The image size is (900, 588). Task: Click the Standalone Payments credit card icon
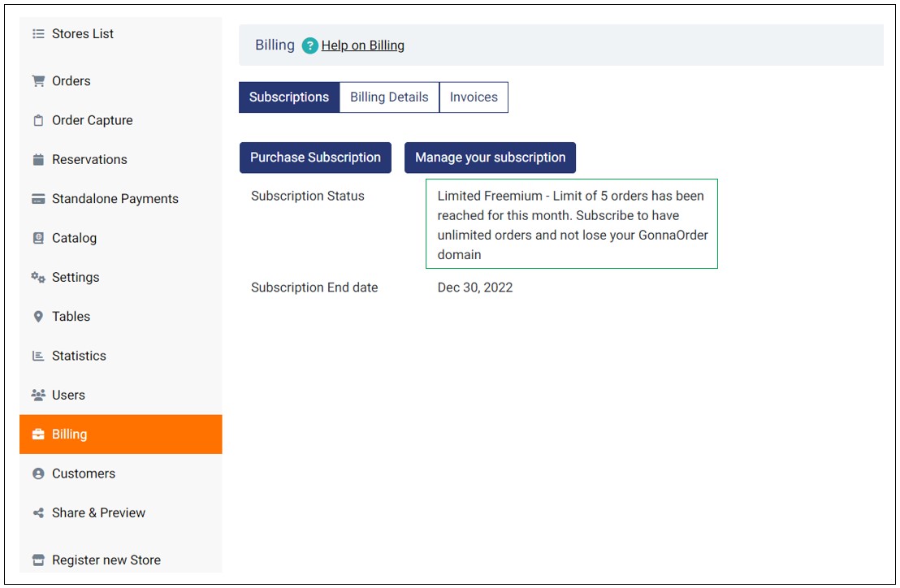(38, 199)
